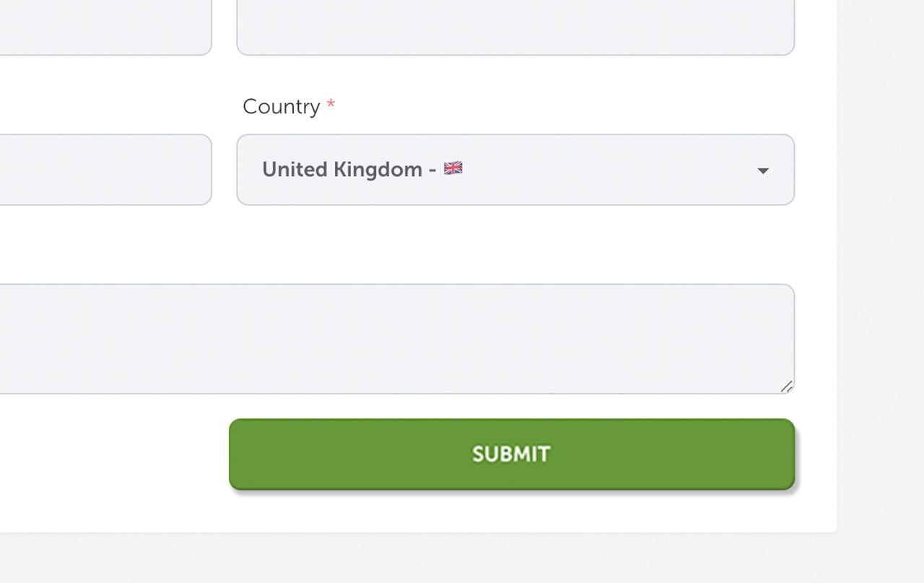
Task: Click the green SUBMIT button
Action: 511,454
